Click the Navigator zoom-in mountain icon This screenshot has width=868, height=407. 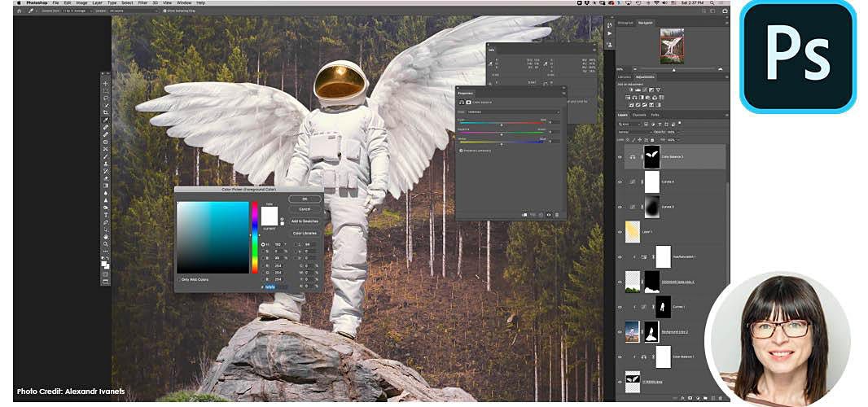click(x=720, y=68)
